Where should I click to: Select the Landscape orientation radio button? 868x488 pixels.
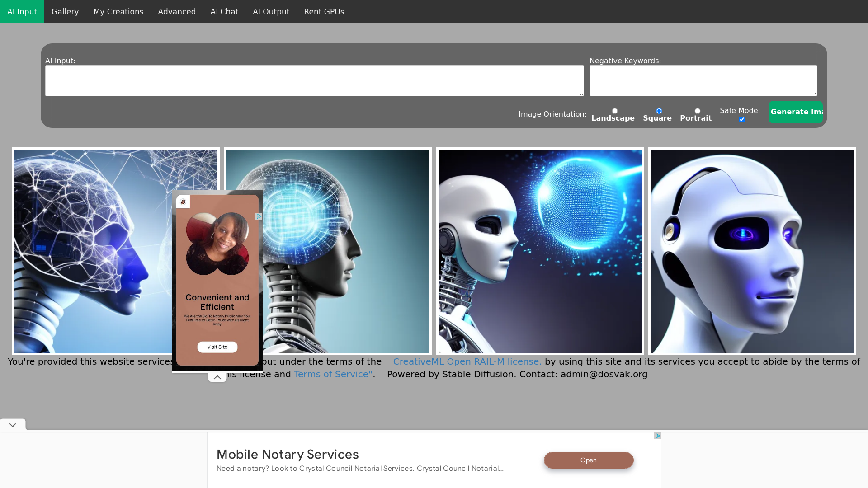pos(615,111)
